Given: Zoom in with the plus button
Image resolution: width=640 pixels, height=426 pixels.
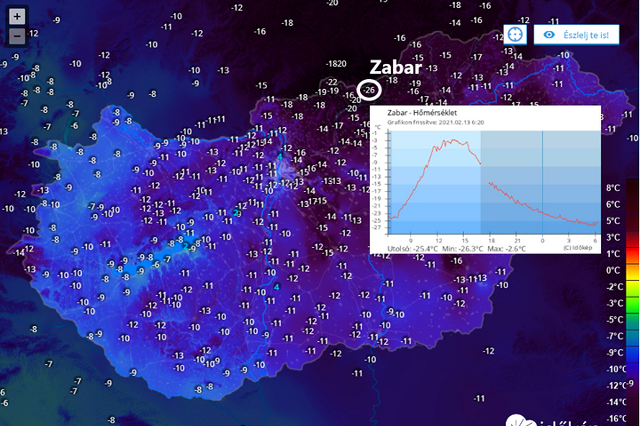Looking at the screenshot, I should pyautogui.click(x=17, y=17).
